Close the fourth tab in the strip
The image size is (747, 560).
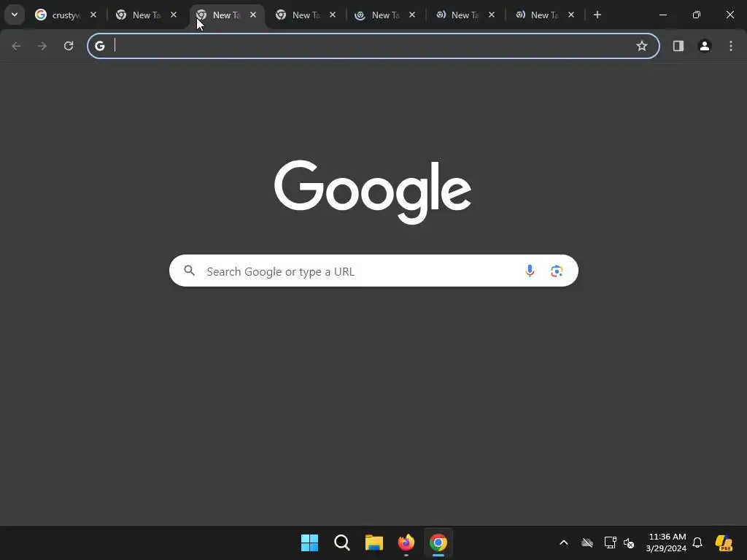[x=333, y=15]
